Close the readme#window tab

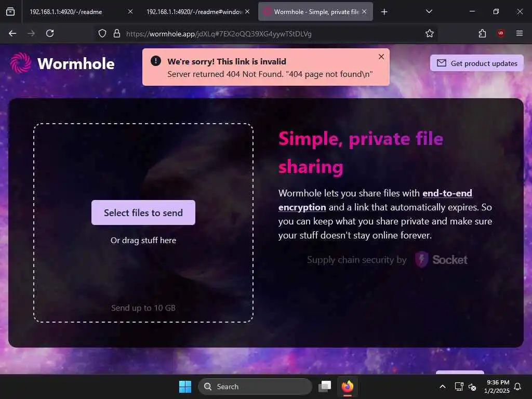(247, 11)
